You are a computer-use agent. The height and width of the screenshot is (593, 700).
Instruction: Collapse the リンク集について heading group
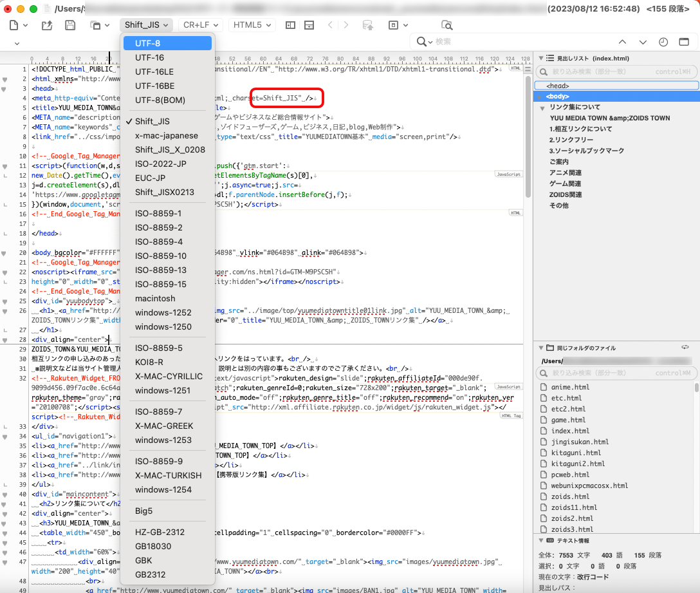point(542,108)
